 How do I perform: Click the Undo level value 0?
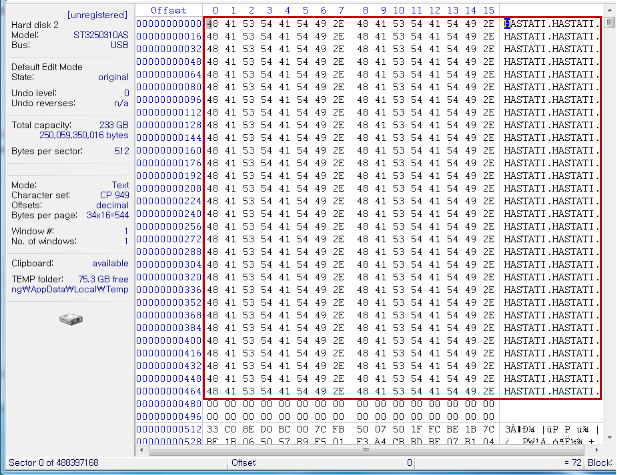[127, 93]
